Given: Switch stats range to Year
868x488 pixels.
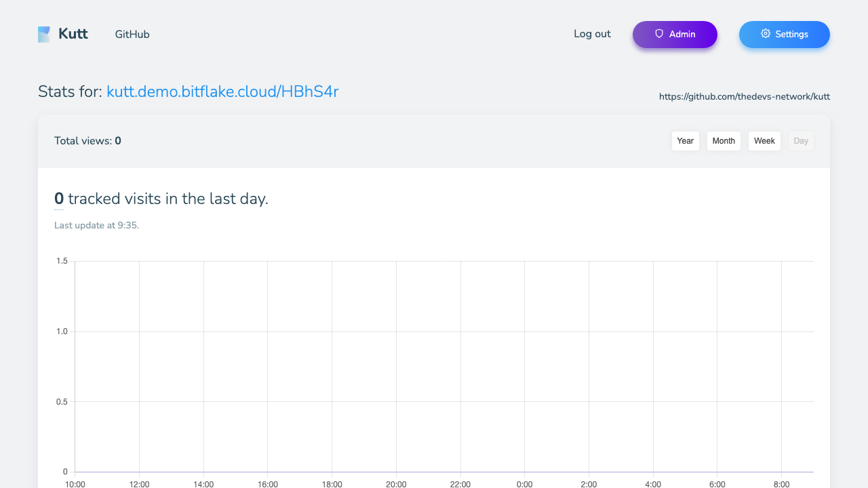Looking at the screenshot, I should 686,141.
